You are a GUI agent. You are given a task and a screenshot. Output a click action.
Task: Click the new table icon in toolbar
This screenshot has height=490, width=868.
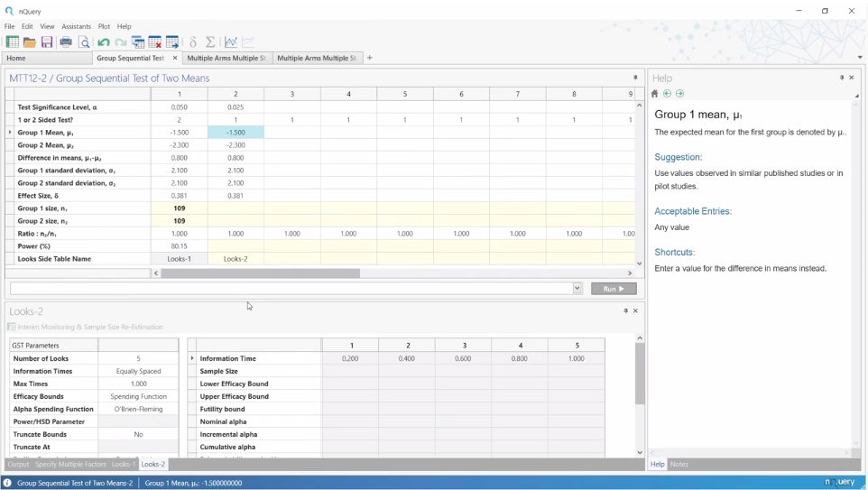tap(12, 42)
